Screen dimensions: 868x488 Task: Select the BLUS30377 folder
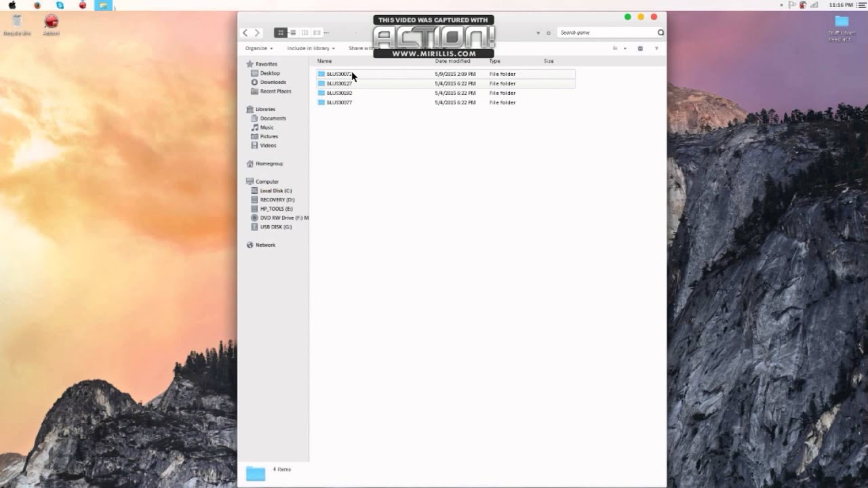click(x=446, y=102)
